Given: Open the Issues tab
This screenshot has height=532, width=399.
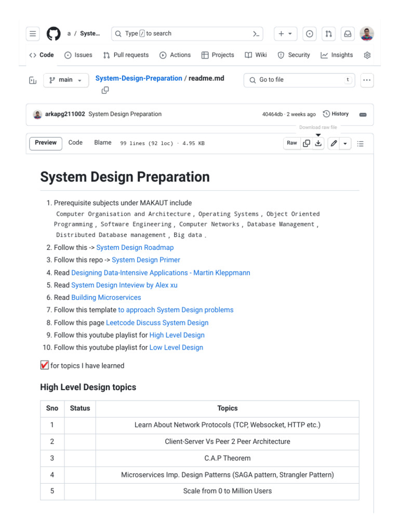Looking at the screenshot, I should 78,55.
